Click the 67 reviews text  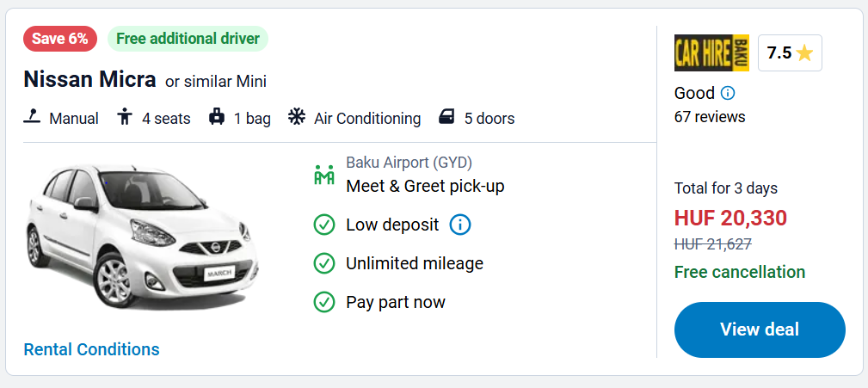(710, 116)
